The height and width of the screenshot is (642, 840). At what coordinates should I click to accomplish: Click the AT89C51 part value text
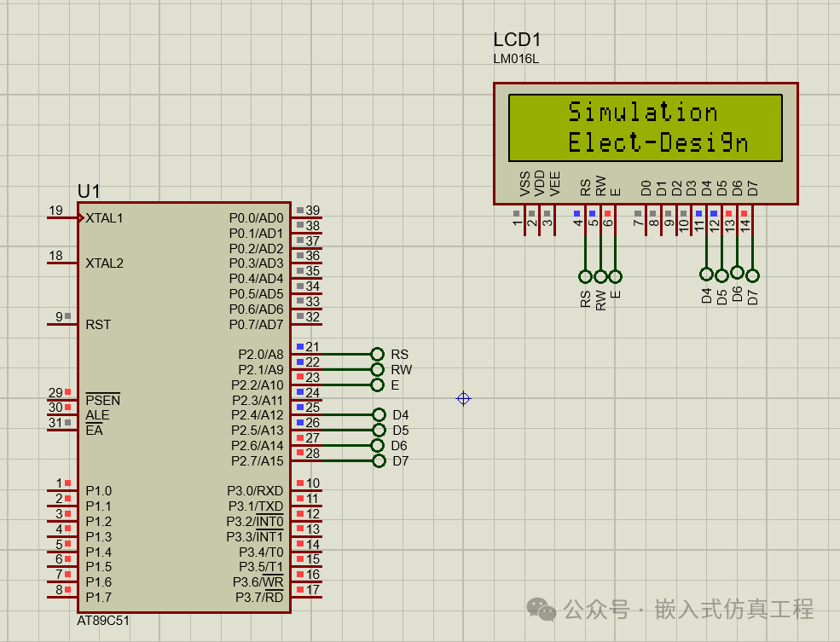103,621
